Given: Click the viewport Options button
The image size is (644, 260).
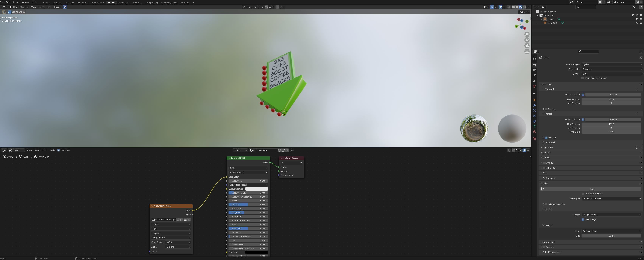Looking at the screenshot, I should tap(524, 12).
